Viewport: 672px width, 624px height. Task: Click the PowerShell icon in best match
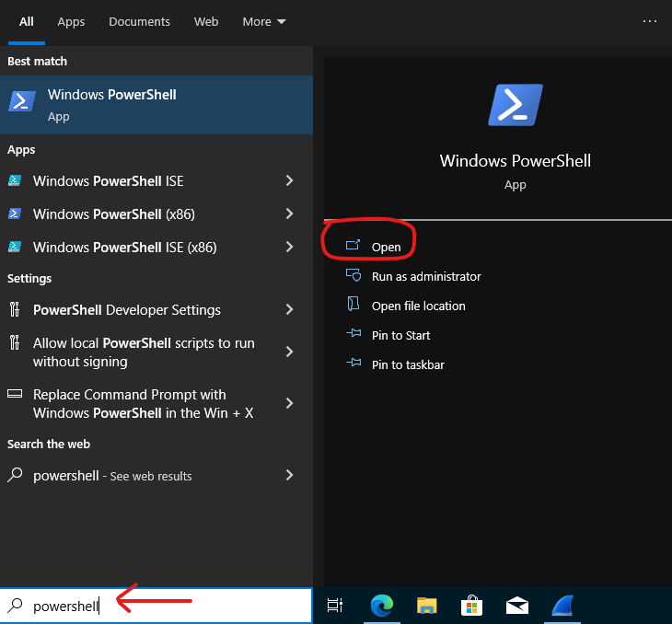22,101
